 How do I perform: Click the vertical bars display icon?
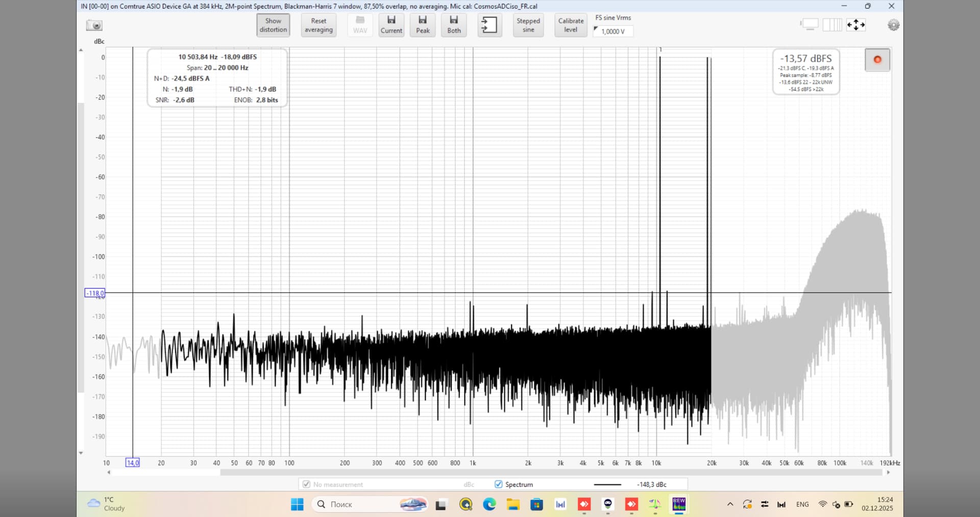[x=832, y=24]
